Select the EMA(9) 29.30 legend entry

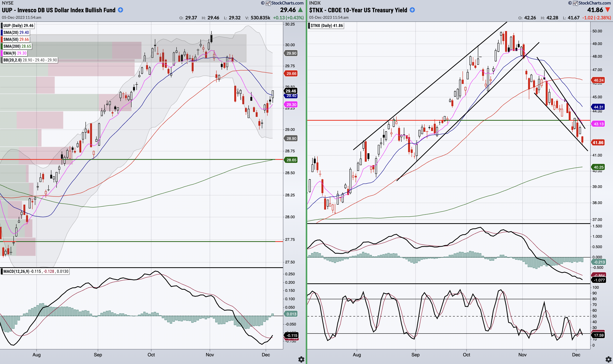tap(14, 53)
